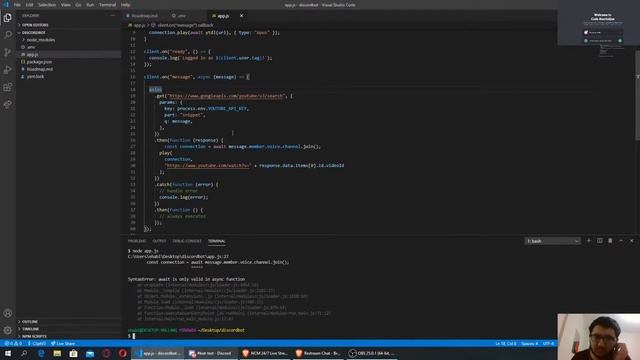Open the Help menu
This screenshot has height=360, width=640.
click(125, 5)
